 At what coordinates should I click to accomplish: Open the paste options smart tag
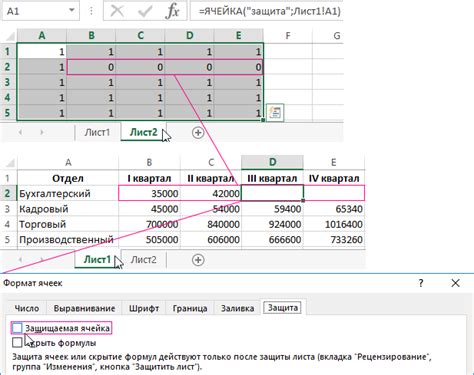pos(275,112)
